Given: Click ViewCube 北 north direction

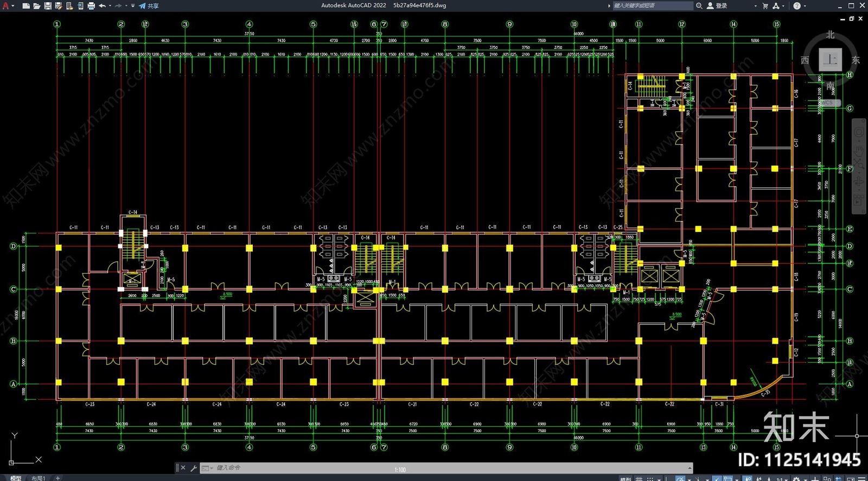Looking at the screenshot, I should point(830,34).
